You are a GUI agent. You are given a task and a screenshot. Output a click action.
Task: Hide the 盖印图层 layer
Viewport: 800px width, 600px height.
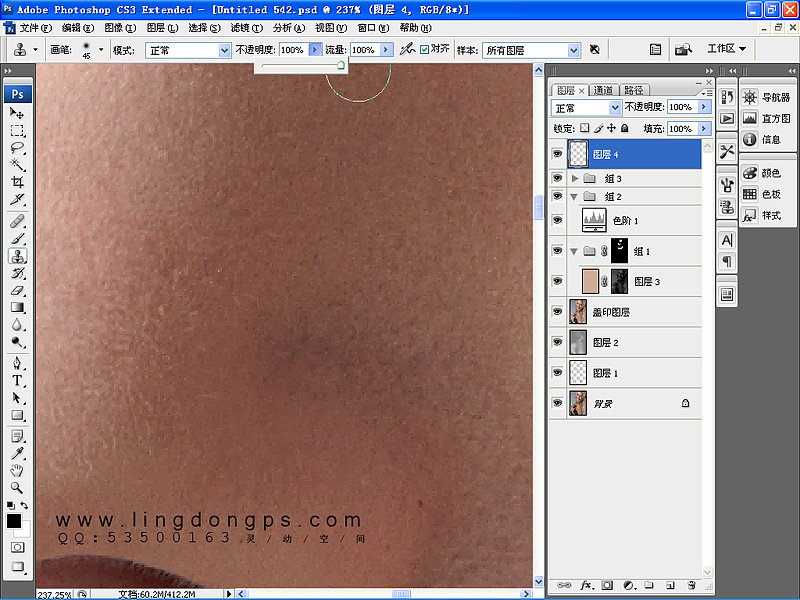557,312
